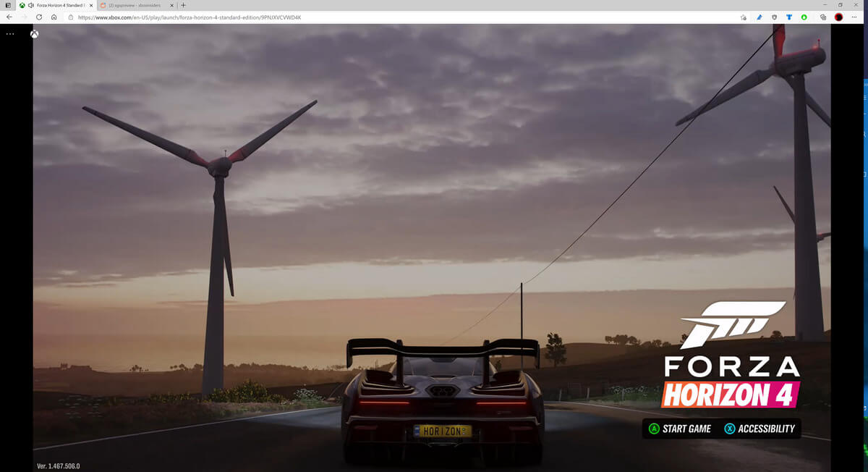Reload the page with the refresh icon
The width and height of the screenshot is (868, 472).
[39, 17]
